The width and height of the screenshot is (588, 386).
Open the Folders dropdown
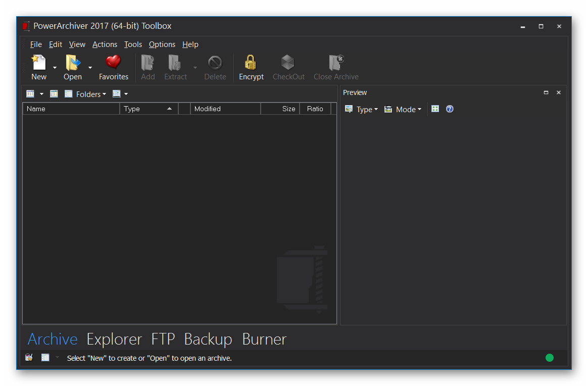(x=91, y=94)
